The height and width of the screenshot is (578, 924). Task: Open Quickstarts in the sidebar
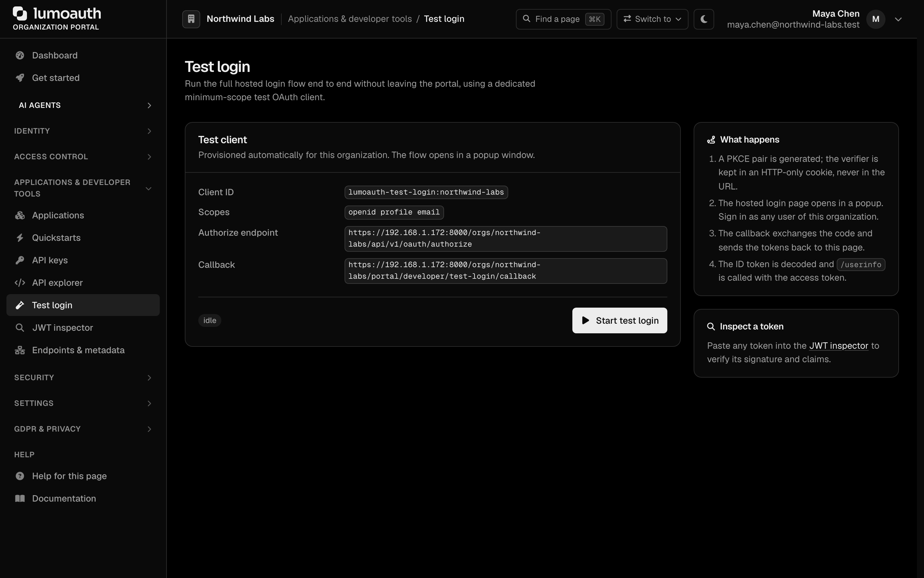tap(83, 238)
